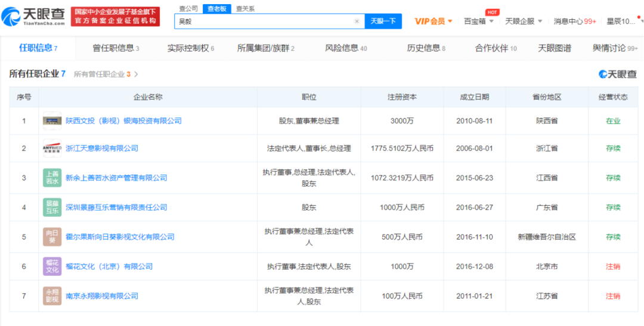Screen dimensions: 644x326
Task: Open the 所属集团/族群 tab
Action: click(x=266, y=48)
